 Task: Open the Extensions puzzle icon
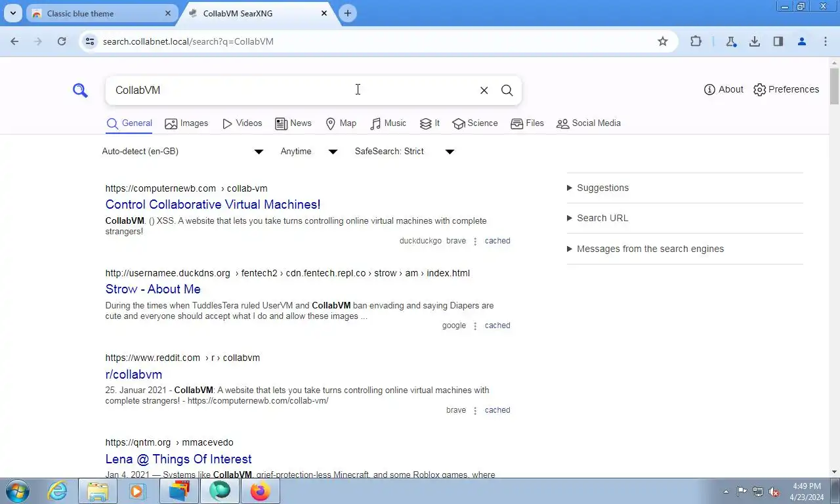point(696,41)
